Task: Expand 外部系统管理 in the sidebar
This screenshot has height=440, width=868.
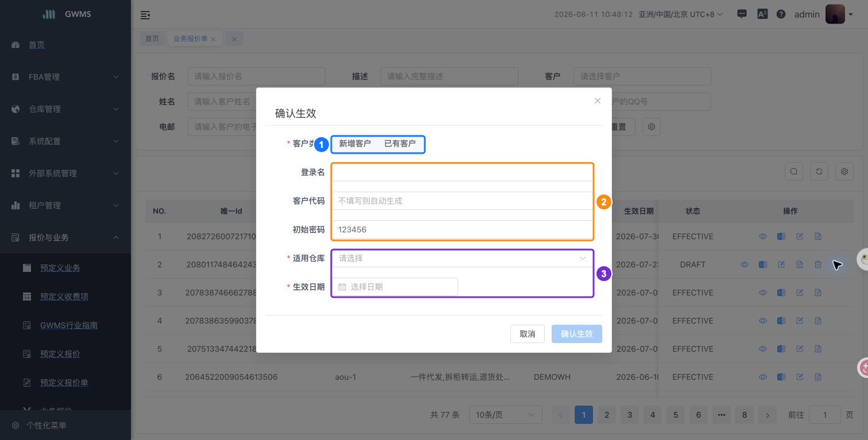Action: [65, 173]
